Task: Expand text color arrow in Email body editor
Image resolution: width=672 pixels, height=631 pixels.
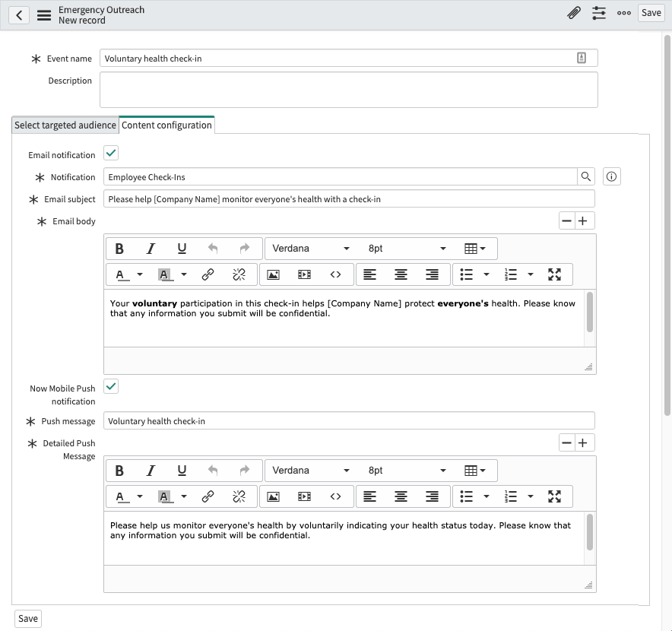Action: (x=140, y=274)
